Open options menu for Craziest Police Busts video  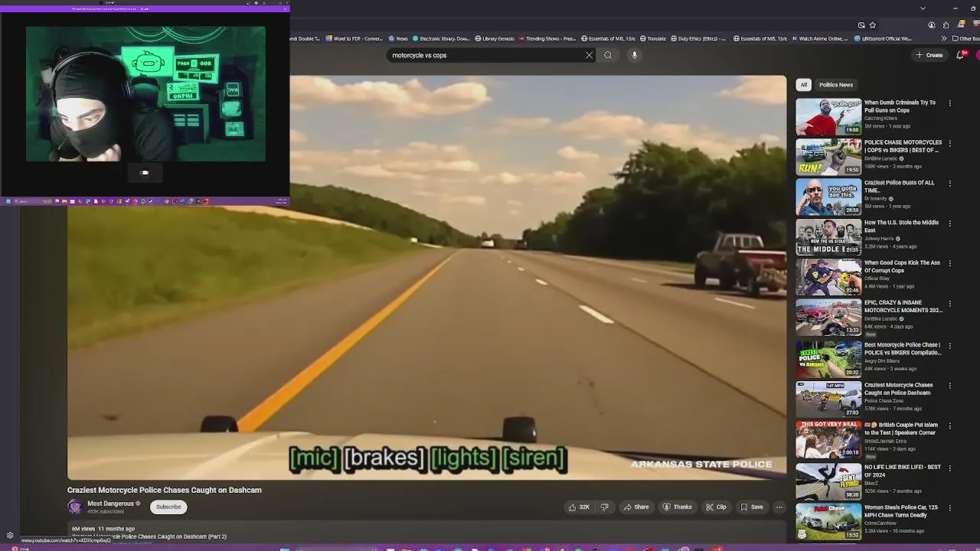(950, 183)
